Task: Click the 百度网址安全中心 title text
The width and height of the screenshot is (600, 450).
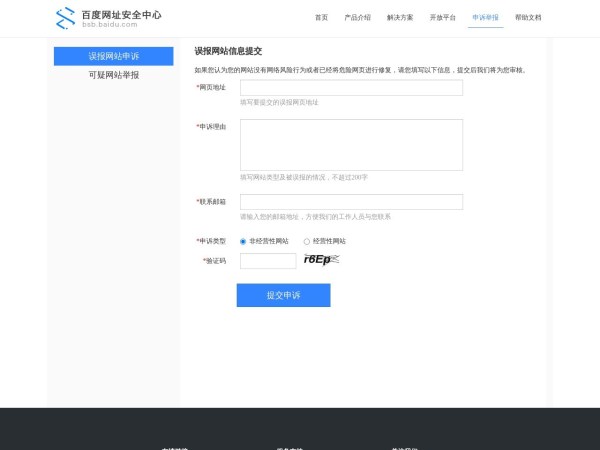Action: 121,15
